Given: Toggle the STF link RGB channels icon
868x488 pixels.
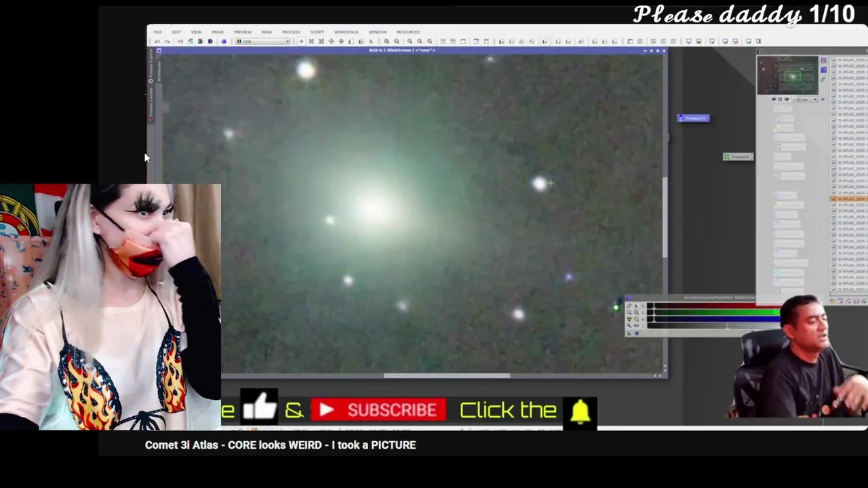Looking at the screenshot, I should tap(629, 306).
